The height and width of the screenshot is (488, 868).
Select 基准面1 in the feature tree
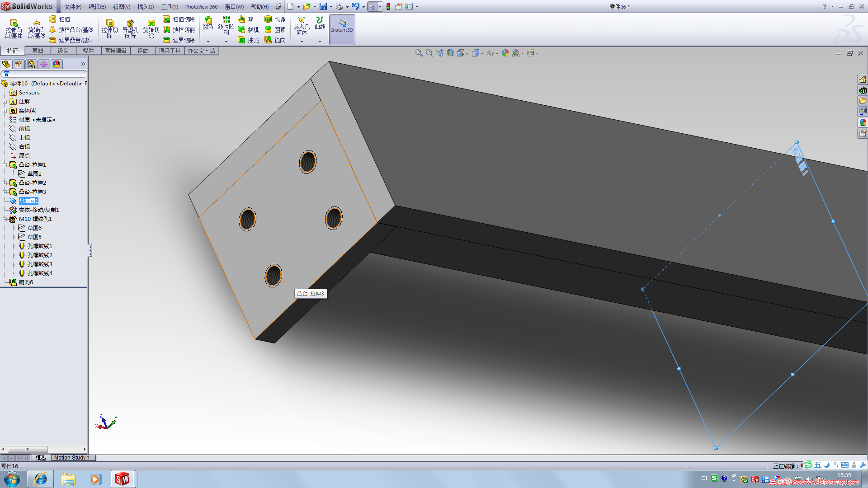pos(28,201)
